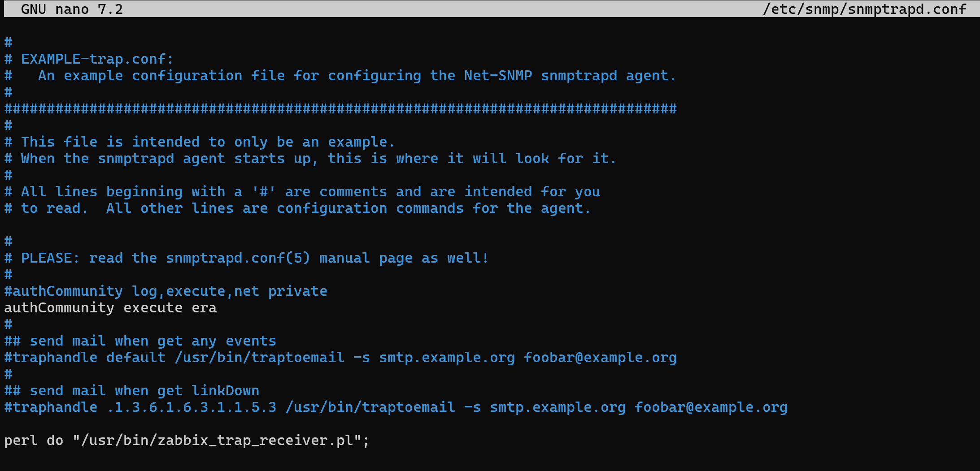Place cursor on active authCommunity execute line

click(110, 308)
